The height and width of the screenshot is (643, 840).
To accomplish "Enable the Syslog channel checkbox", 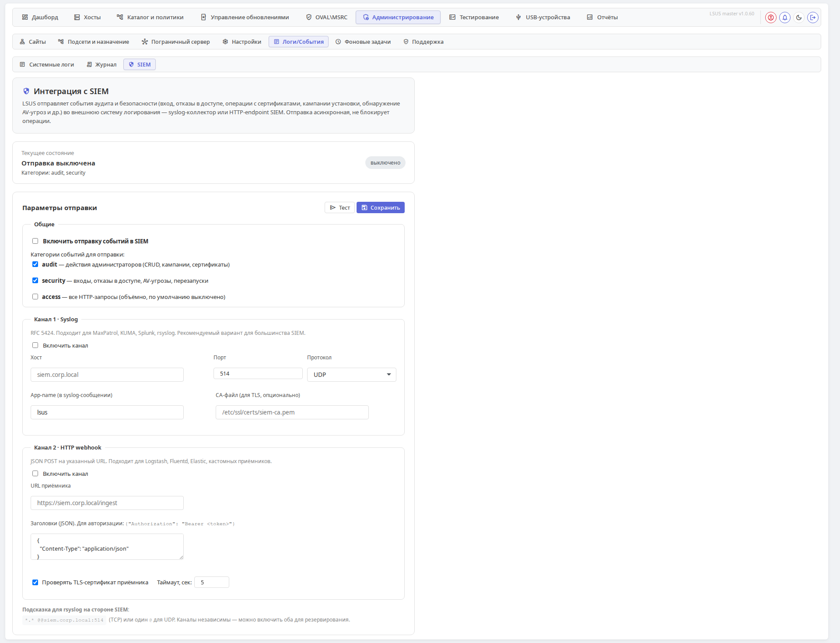I will [35, 345].
